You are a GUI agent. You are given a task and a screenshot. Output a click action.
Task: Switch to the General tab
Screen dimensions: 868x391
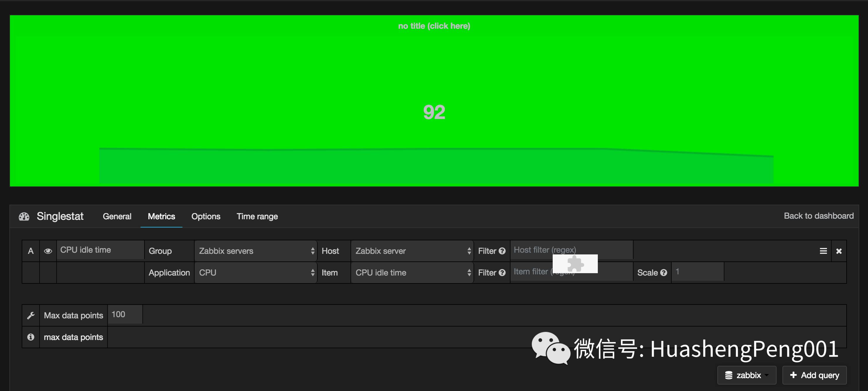click(x=117, y=216)
